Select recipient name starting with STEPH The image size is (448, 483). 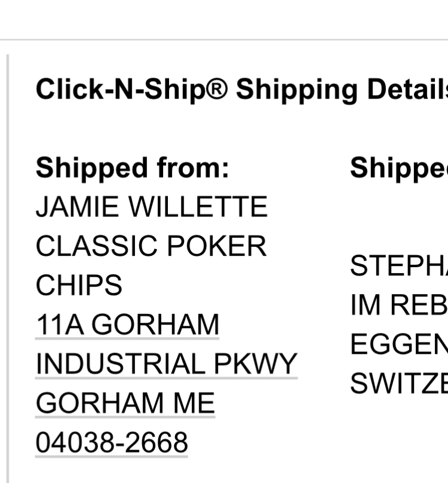click(x=399, y=265)
